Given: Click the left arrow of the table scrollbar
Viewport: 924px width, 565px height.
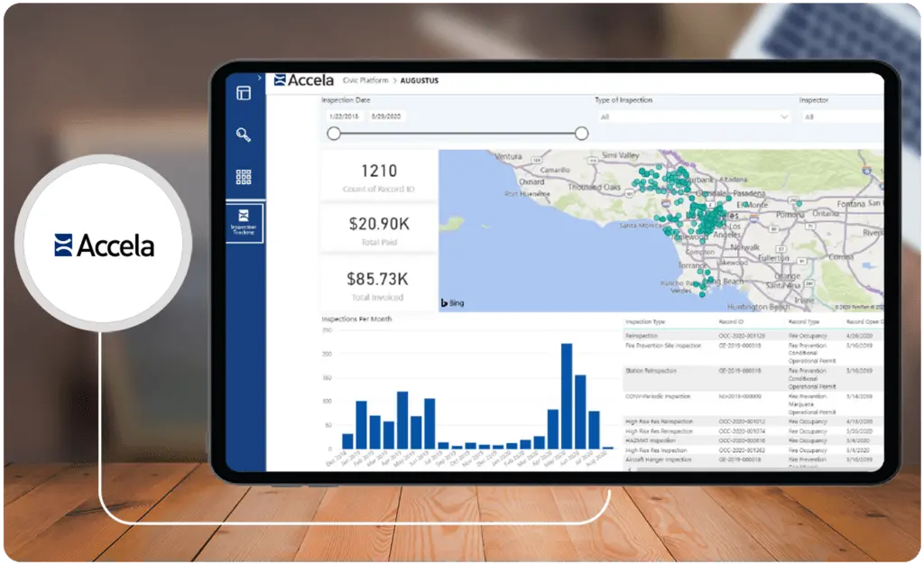Looking at the screenshot, I should [629, 469].
